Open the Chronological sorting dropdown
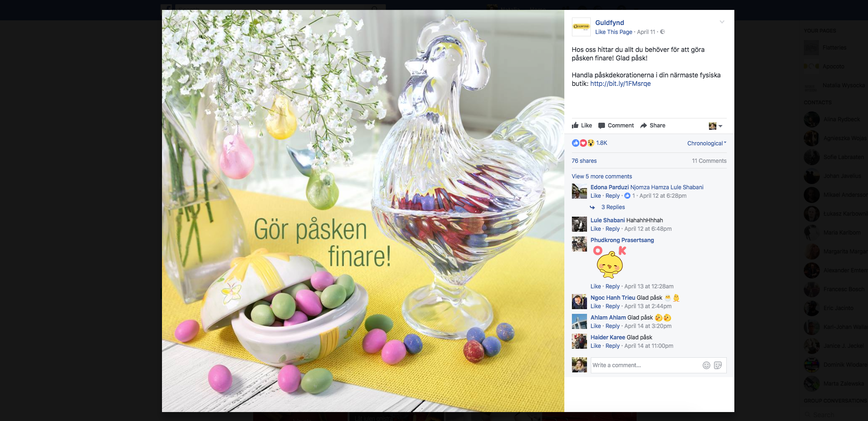The height and width of the screenshot is (421, 868). point(706,143)
